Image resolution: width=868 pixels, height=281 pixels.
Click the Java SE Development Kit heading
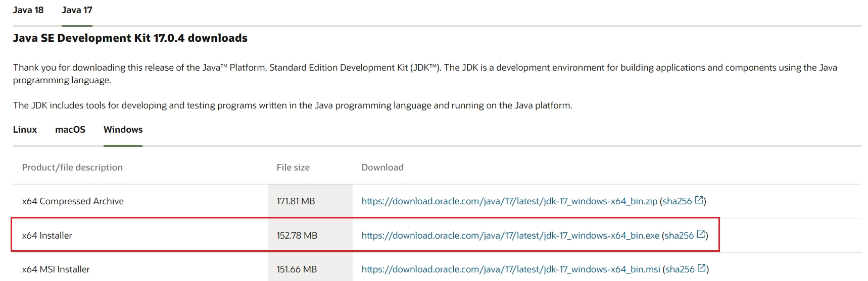130,38
